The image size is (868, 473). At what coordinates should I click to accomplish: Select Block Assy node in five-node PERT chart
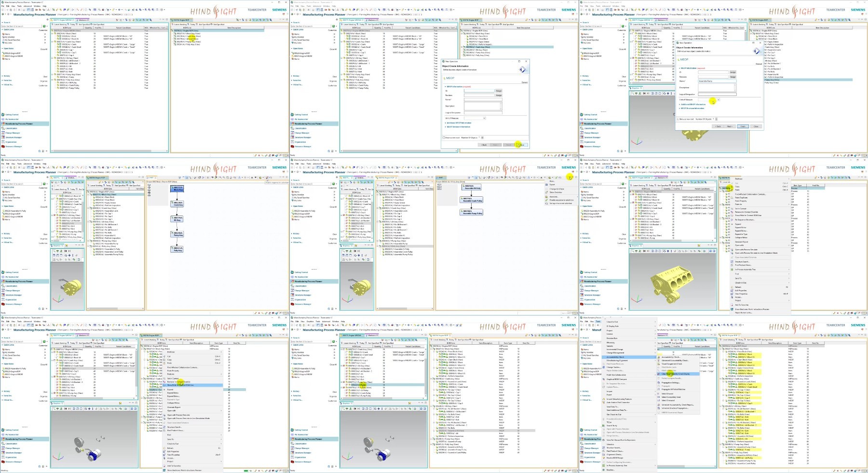[178, 189]
